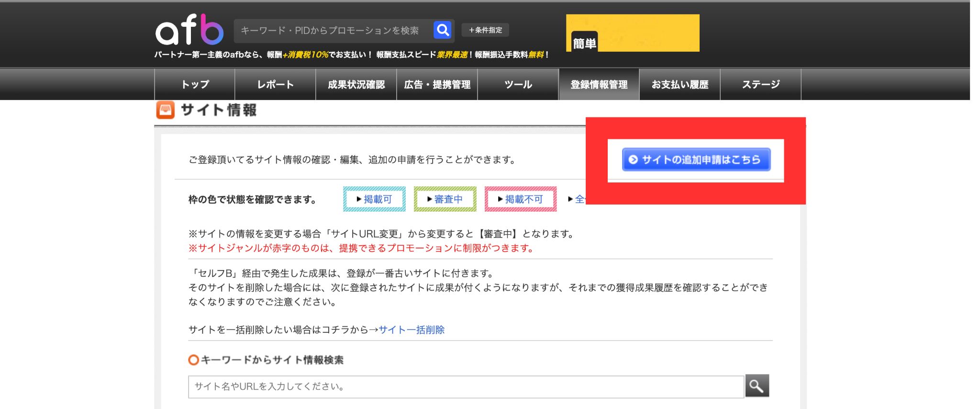The height and width of the screenshot is (409, 980).
Task: Click the site name or URL input field
Action: click(x=466, y=386)
